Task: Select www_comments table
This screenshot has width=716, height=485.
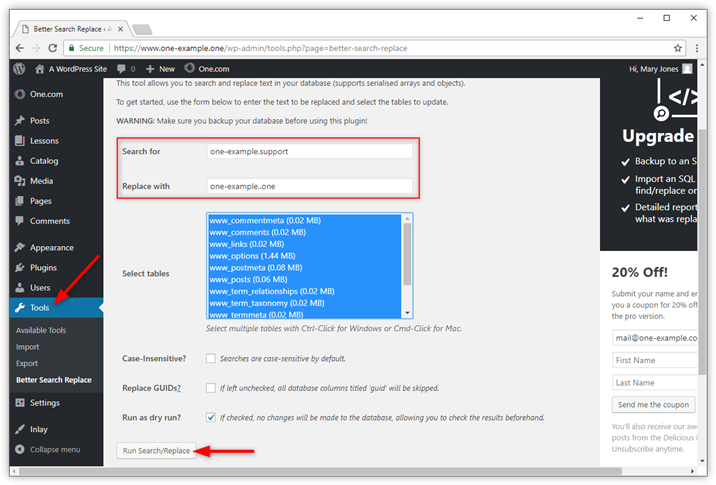Action: [305, 232]
